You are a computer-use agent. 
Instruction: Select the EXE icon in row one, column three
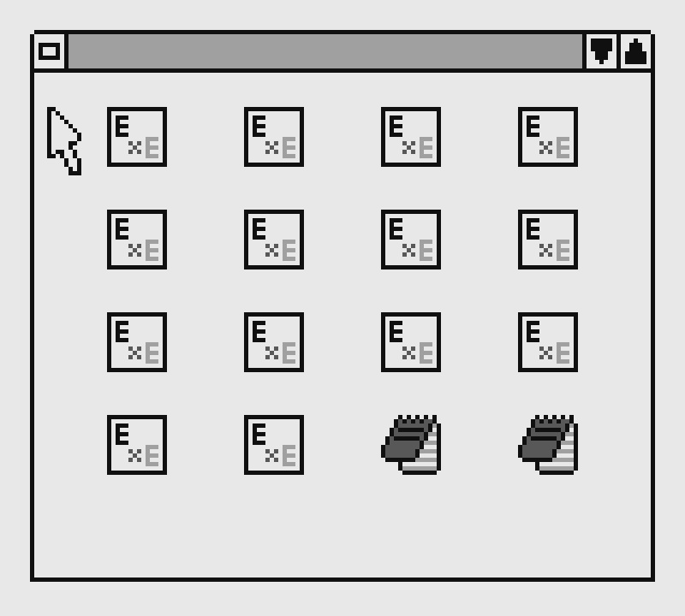411,137
